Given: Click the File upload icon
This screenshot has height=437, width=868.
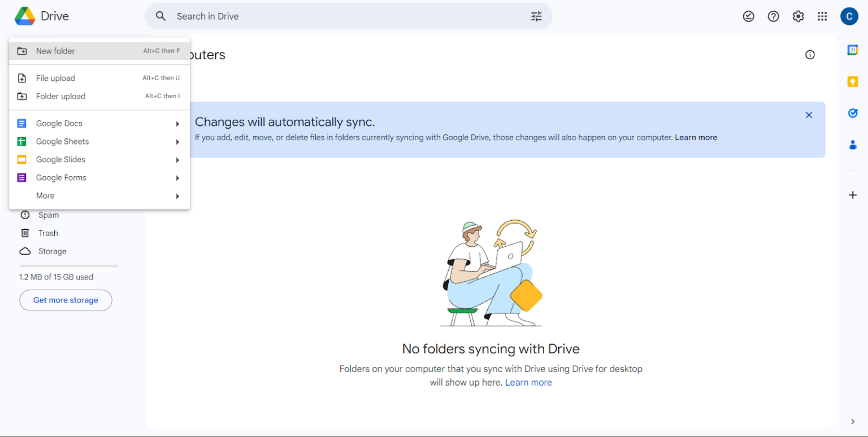Looking at the screenshot, I should [x=22, y=78].
